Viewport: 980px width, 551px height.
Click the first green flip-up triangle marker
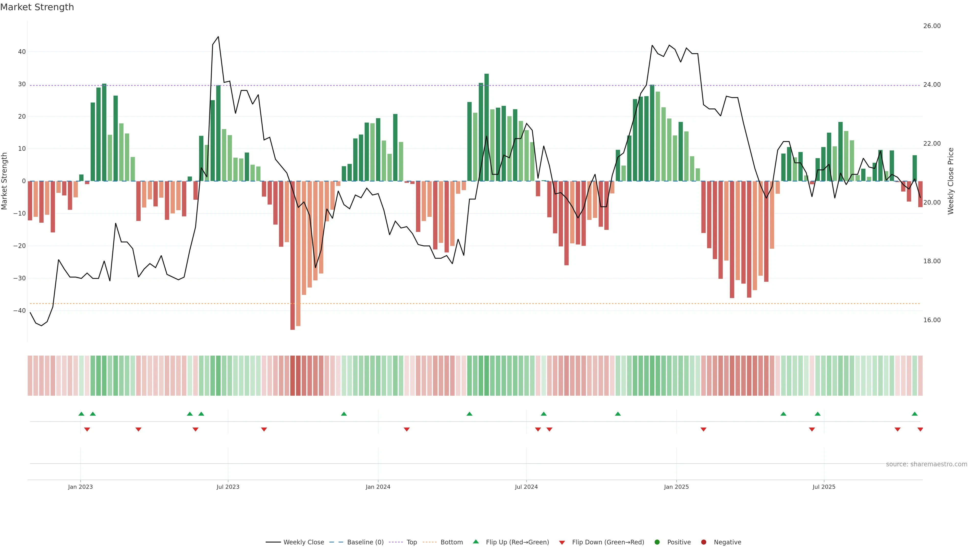tap(81, 414)
